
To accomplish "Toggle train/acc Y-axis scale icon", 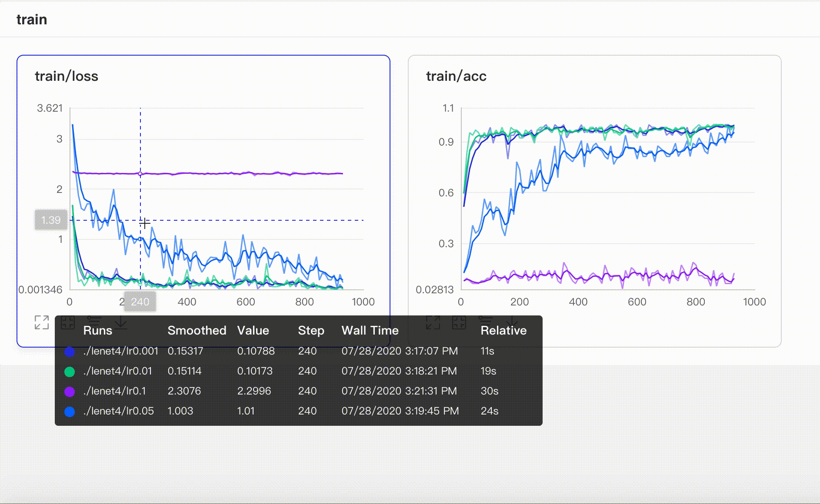I will [x=485, y=321].
